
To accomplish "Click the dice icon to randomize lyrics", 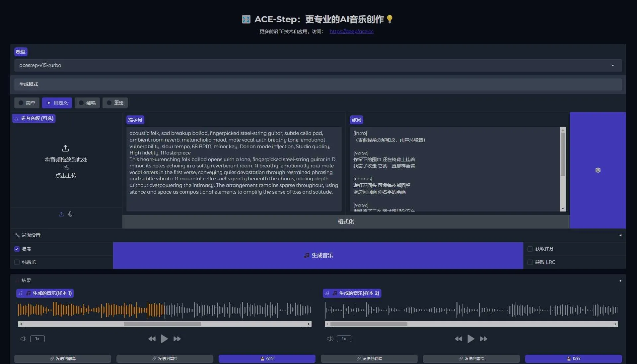I will pos(598,170).
